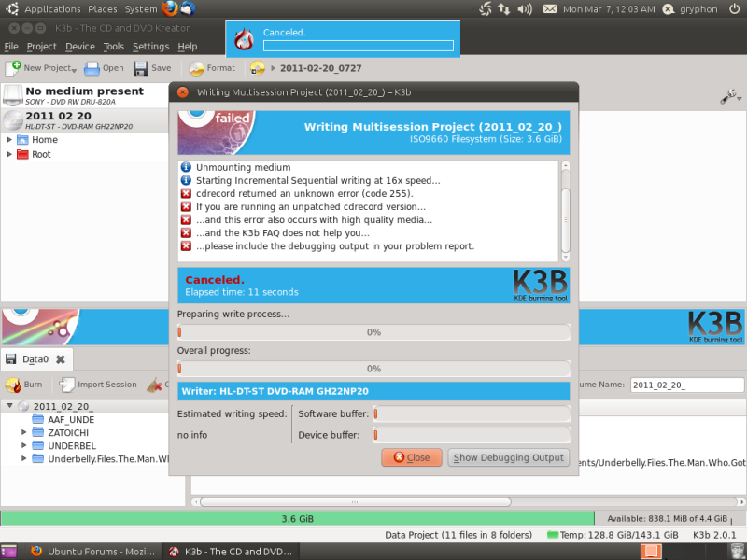Screen dimensions: 747x560
Task: Collapse the 2011_02_20_ project tree
Action: click(x=9, y=406)
